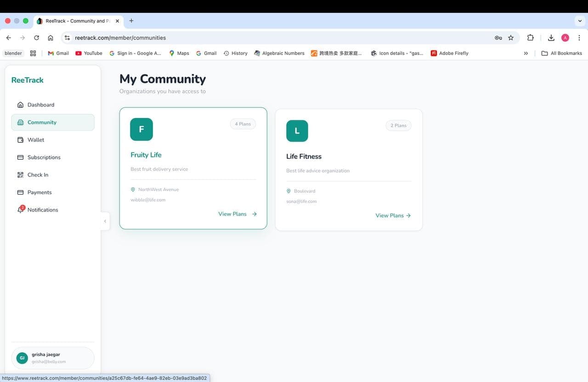Screen dimensions: 588x382
Task: Open the browser password manager key icon
Action: (498, 38)
